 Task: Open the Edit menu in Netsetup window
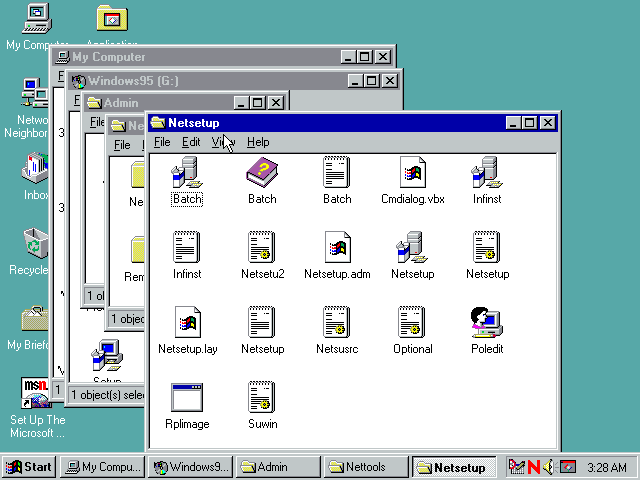click(191, 142)
